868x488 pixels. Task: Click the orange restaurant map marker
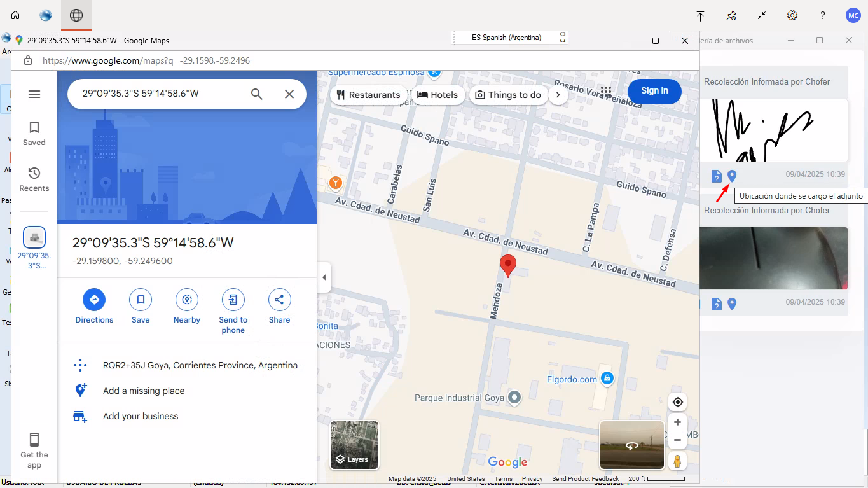[336, 184]
